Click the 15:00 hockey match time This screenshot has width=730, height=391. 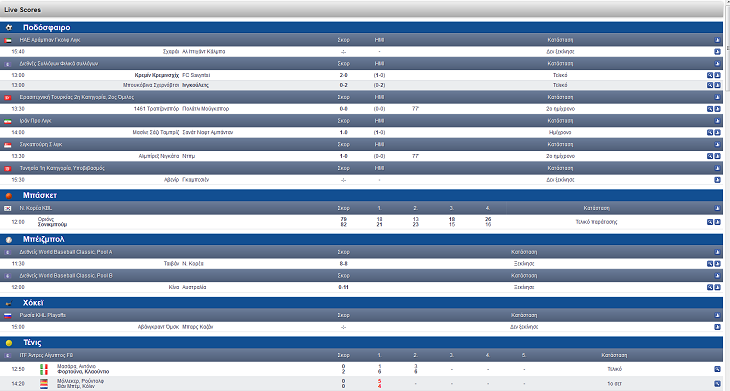[x=18, y=327]
